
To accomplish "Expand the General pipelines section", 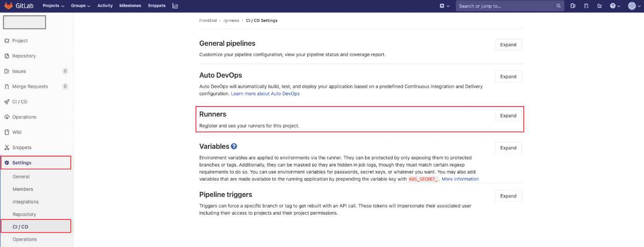I will click(x=508, y=45).
